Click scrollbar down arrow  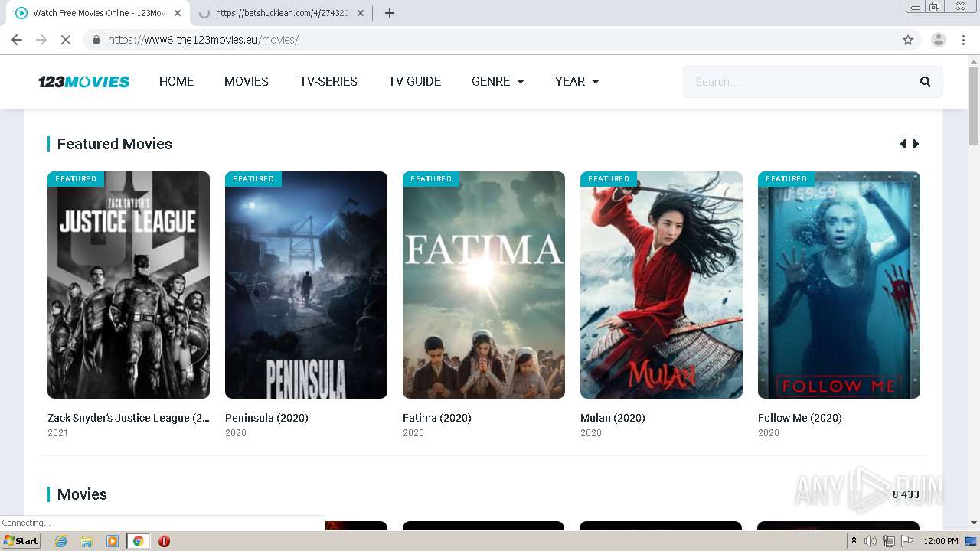click(974, 523)
